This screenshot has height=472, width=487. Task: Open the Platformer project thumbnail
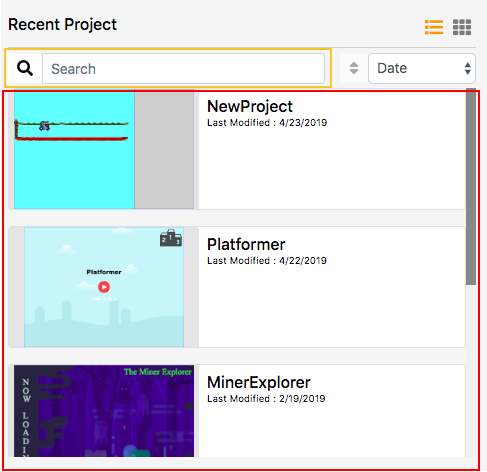pyautogui.click(x=104, y=287)
